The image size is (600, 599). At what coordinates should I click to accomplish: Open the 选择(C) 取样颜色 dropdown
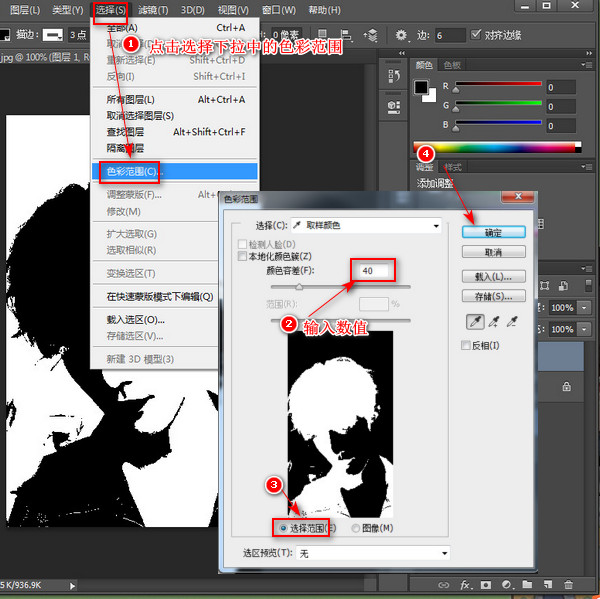pyautogui.click(x=366, y=225)
